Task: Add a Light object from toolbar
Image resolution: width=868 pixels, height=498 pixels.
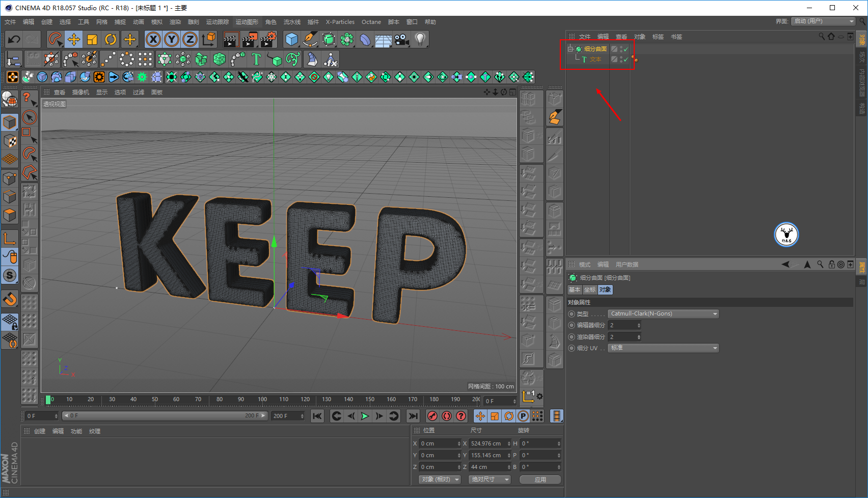Action: pyautogui.click(x=420, y=39)
